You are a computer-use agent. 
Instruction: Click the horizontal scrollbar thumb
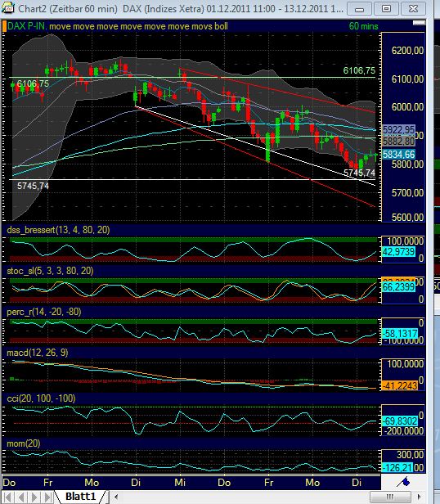[391, 497]
